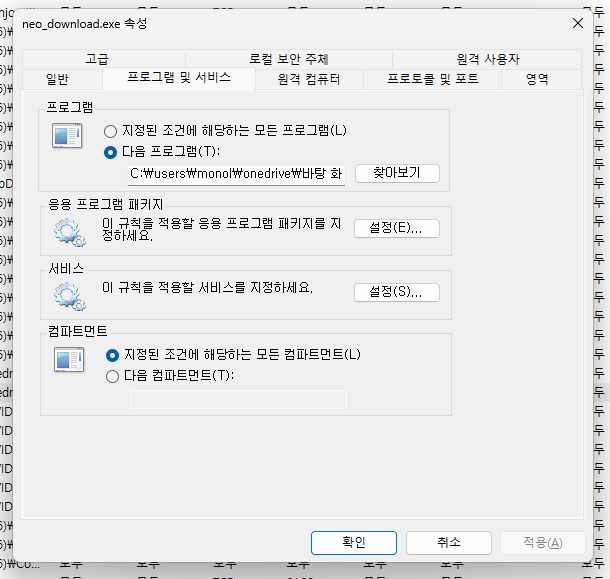Viewport: 610px width, 579px height.
Task: Switch to the 일반 tab
Action: (x=58, y=79)
